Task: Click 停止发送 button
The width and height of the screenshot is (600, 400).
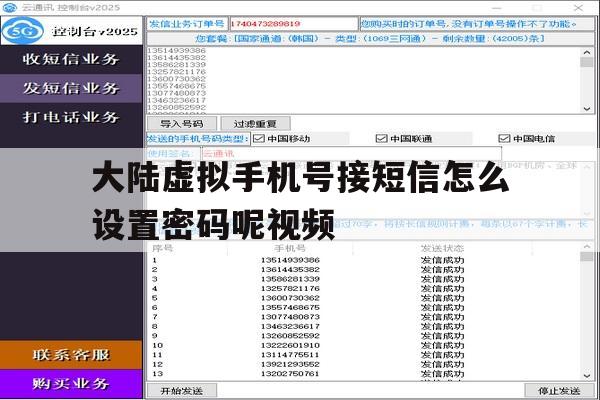Action: (x=559, y=391)
